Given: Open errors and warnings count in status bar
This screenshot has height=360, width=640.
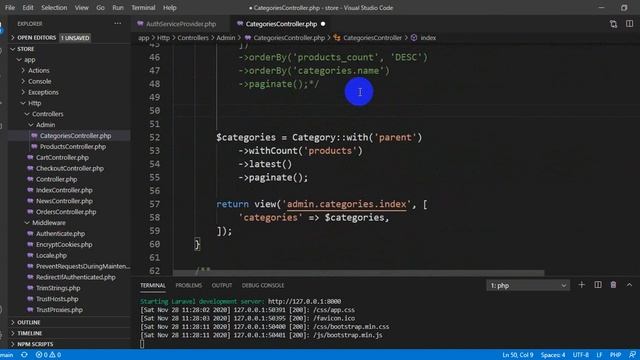Looking at the screenshot, I should [48, 355].
